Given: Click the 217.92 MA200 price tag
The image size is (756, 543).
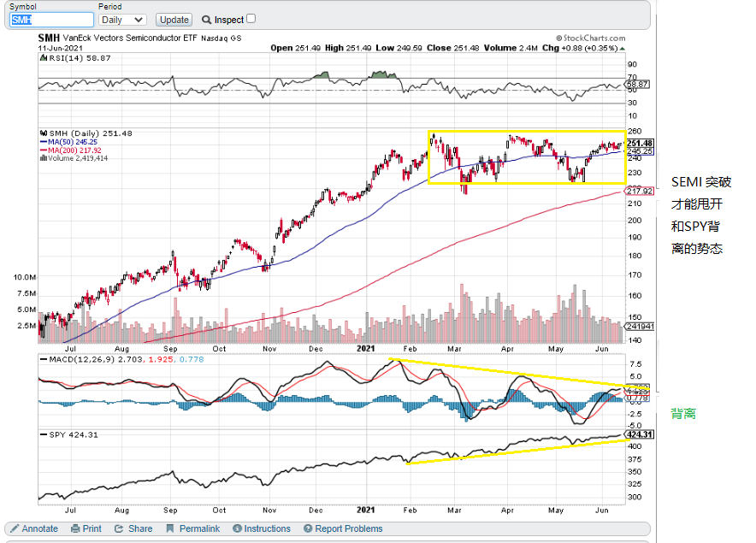Looking at the screenshot, I should click(640, 191).
